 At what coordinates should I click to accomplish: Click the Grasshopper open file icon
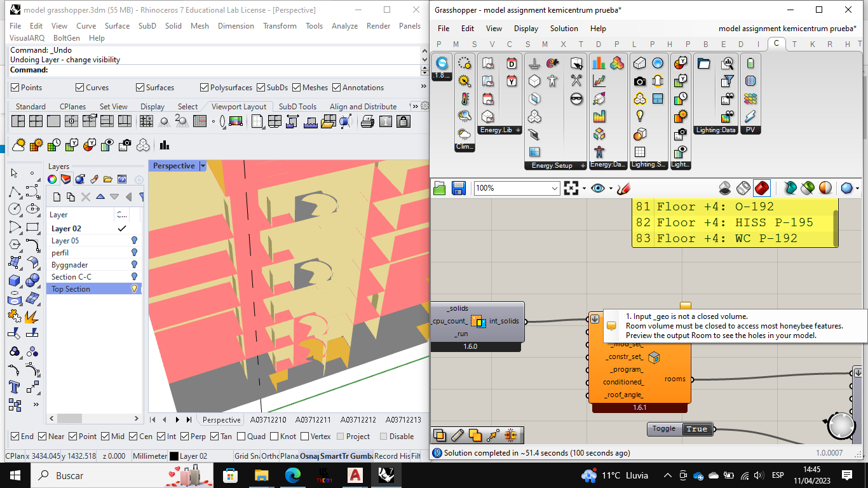(x=440, y=188)
